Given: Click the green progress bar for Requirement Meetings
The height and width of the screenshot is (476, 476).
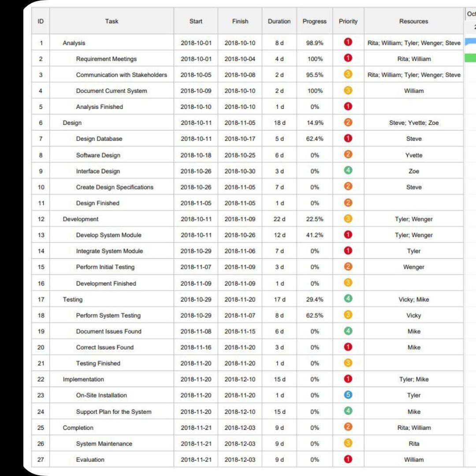Looking at the screenshot, I should (x=472, y=59).
